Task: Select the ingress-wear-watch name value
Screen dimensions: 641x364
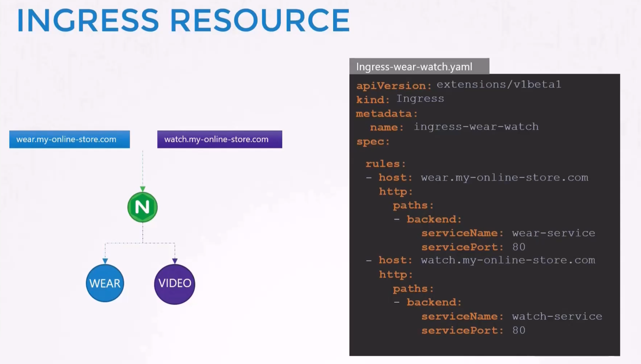Action: (476, 127)
